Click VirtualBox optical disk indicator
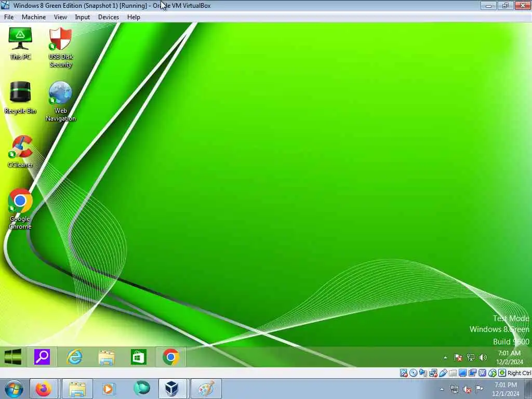Image resolution: width=532 pixels, height=399 pixels. pos(413,373)
